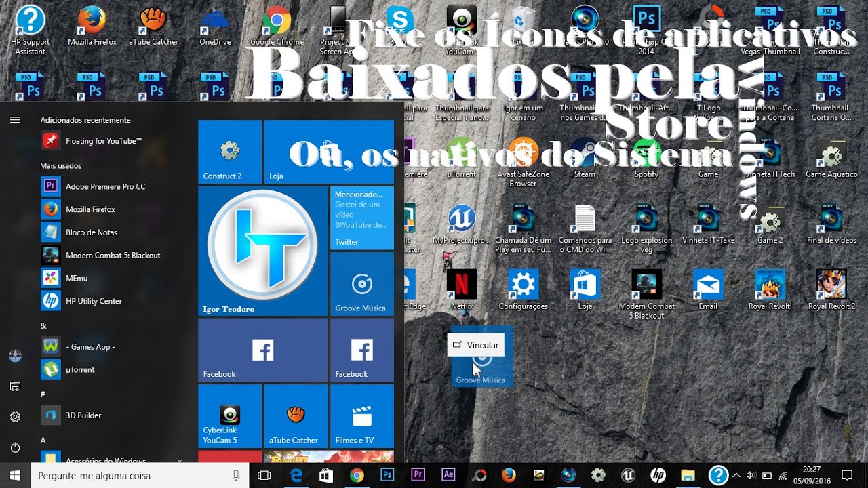Viewport: 868px width, 488px height.
Task: Select 'Final de vídeos' desktop file
Action: (x=831, y=224)
